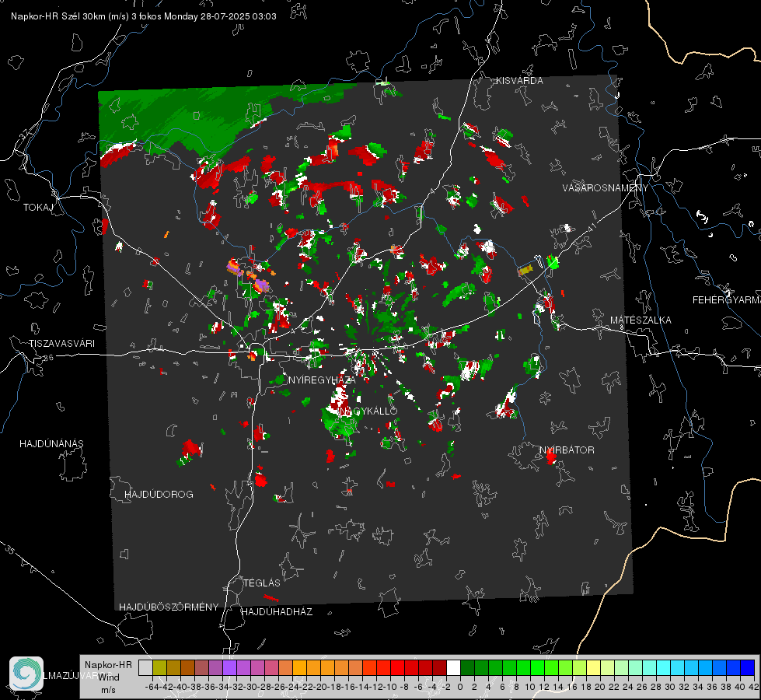Click the red echo on Nyírbátor
The width and height of the screenshot is (761, 700).
tap(551, 456)
